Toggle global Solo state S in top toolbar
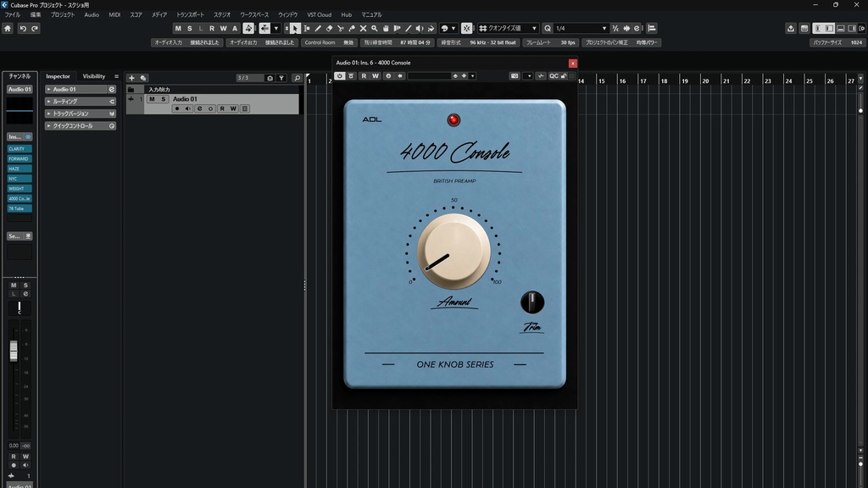 coord(189,28)
